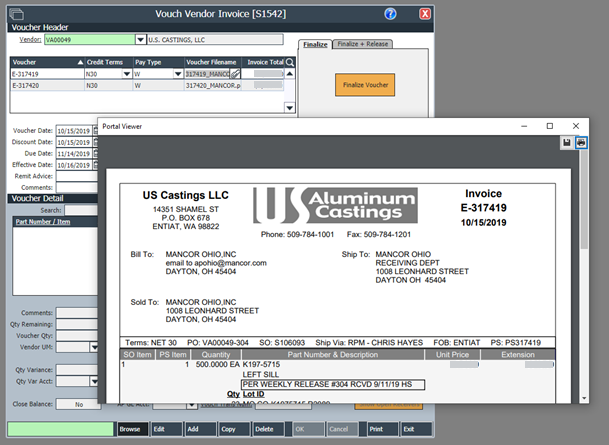Image resolution: width=609 pixels, height=445 pixels.
Task: Toggle the Close Balance No field
Action: [x=78, y=404]
